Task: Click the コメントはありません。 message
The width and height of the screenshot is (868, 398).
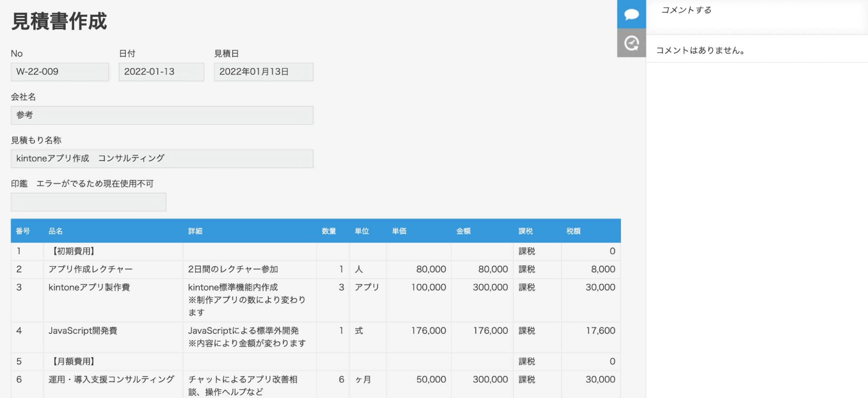Action: (x=700, y=50)
